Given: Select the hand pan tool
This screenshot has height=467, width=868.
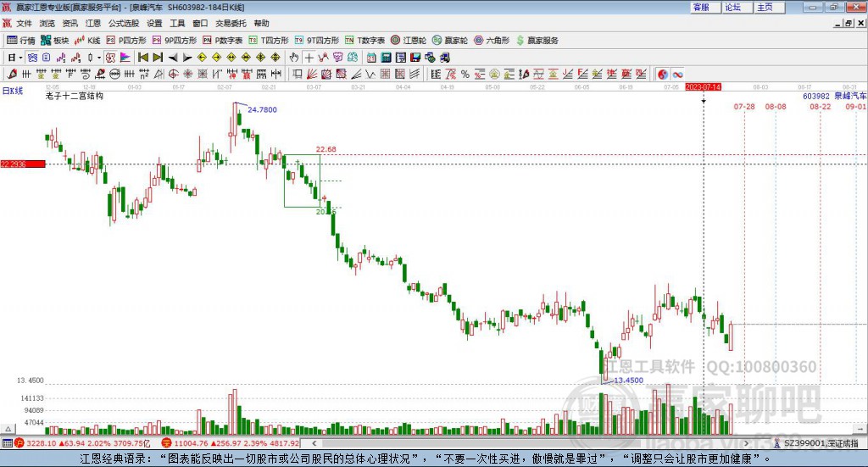Looking at the screenshot, I should [x=294, y=58].
